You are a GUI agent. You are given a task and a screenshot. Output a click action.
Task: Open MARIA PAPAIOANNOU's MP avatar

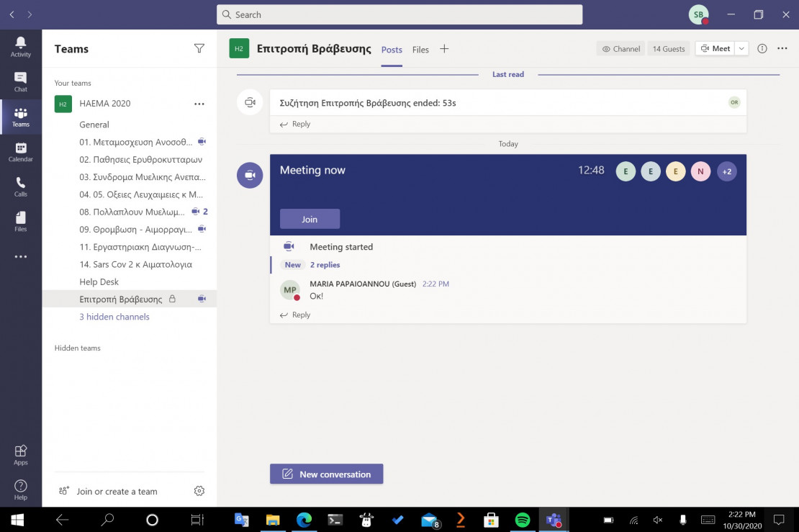(290, 290)
